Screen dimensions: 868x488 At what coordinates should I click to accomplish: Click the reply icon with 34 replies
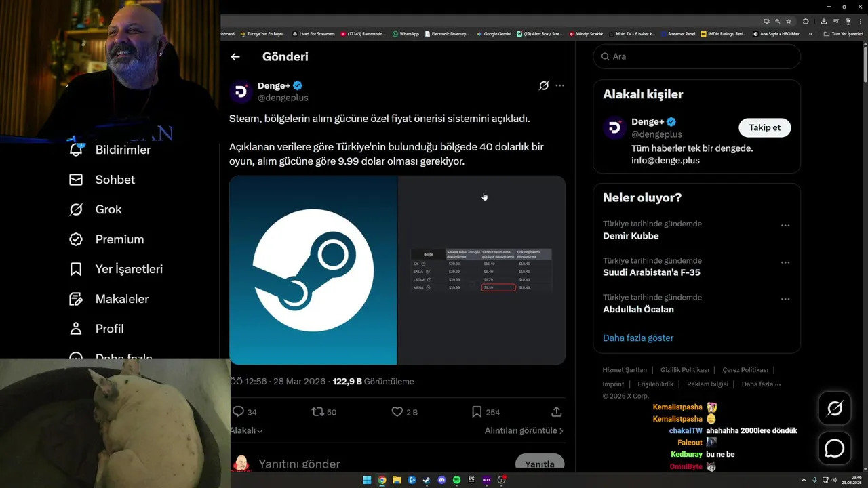(238, 411)
